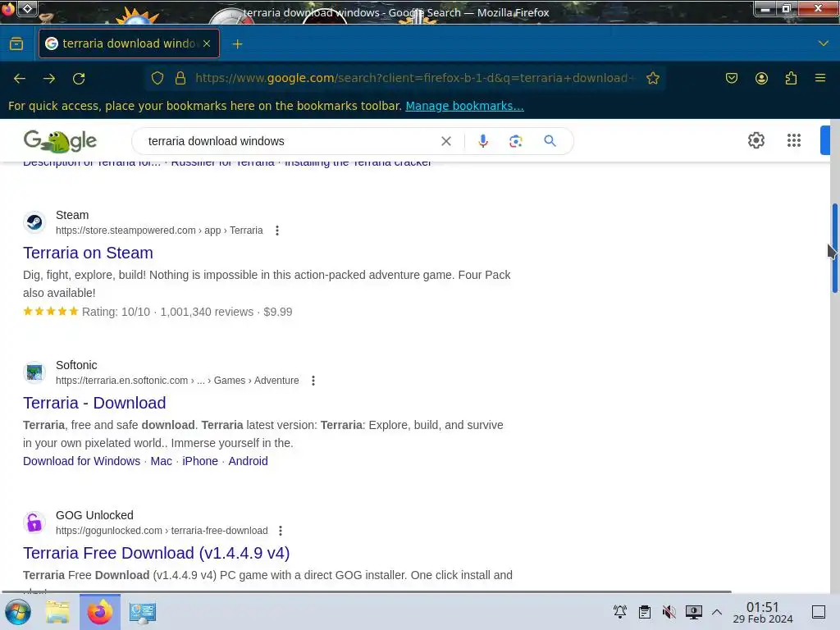Open the system settings taskbar icon

[x=143, y=612]
